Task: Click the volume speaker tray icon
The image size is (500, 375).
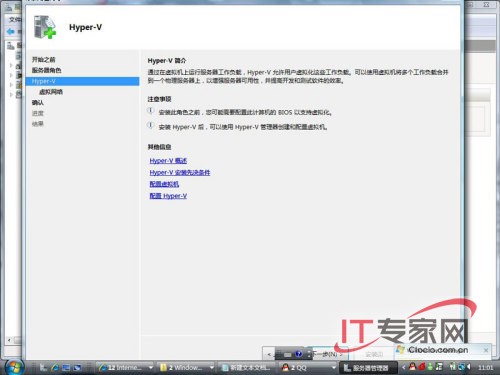Action: point(469,367)
